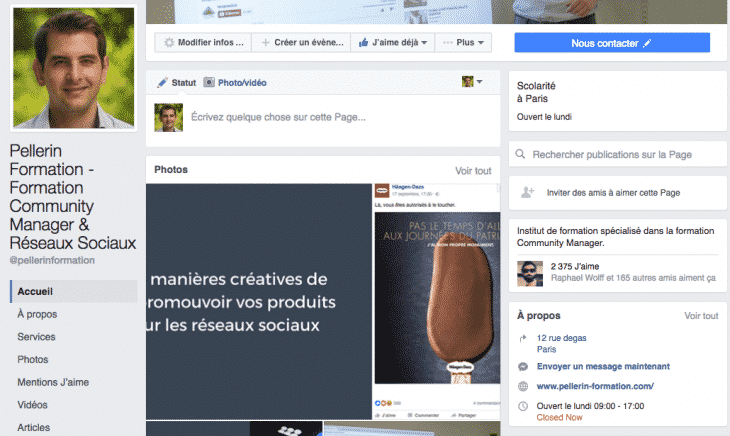Click the Modifier infos button
Screen dimensions: 730x436
203,42
